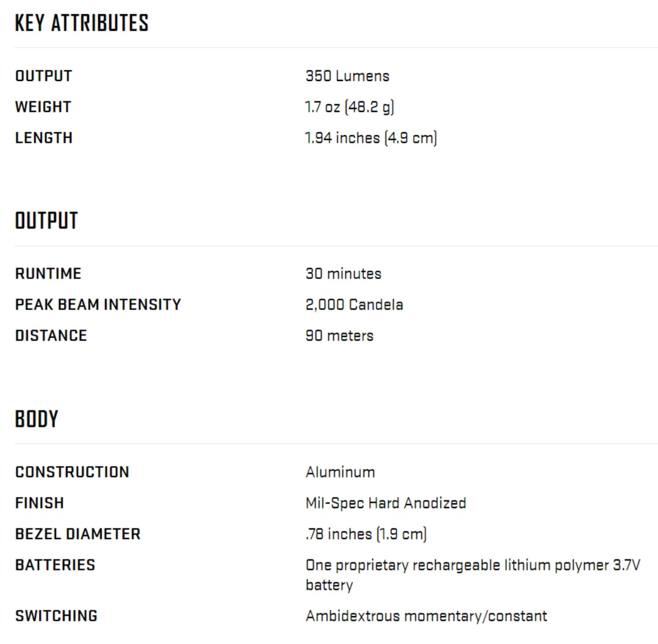Select the 350 Lumens value

tap(347, 76)
